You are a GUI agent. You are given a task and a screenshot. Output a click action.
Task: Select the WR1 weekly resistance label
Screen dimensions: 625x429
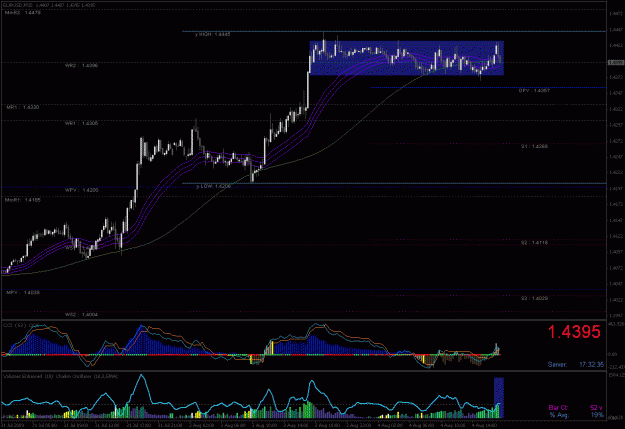pyautogui.click(x=81, y=123)
